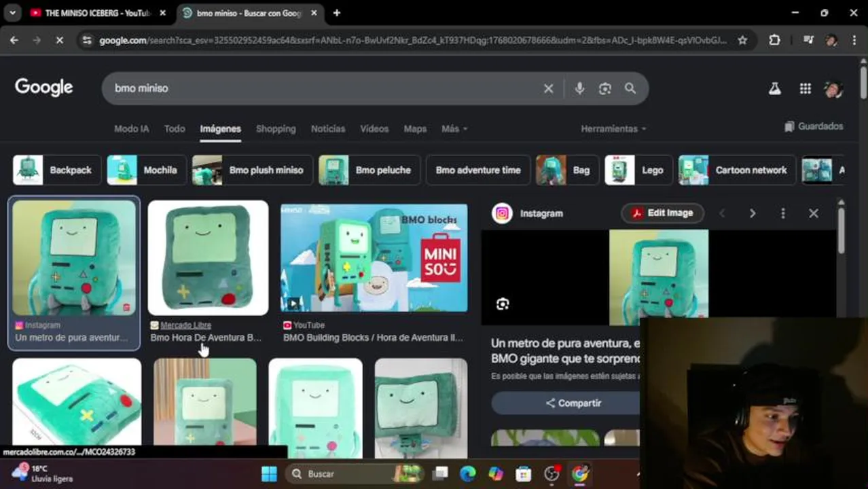Open the Google apps grid
The image size is (868, 489).
805,88
